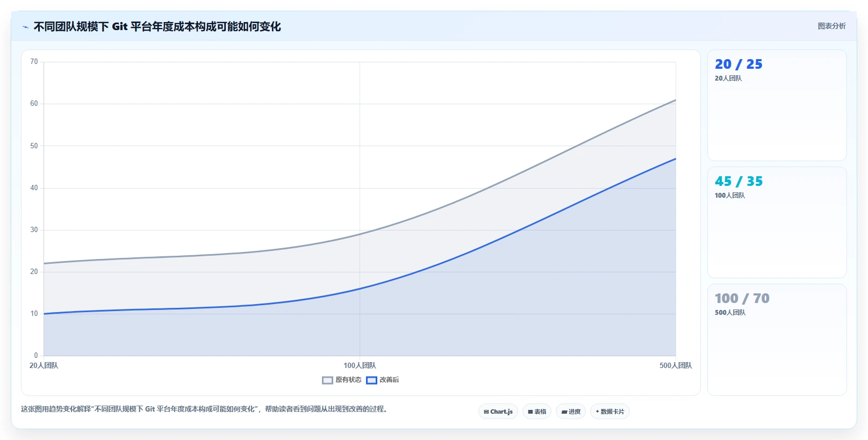
Task: Click the 原有状态 legend label
Action: point(348,380)
